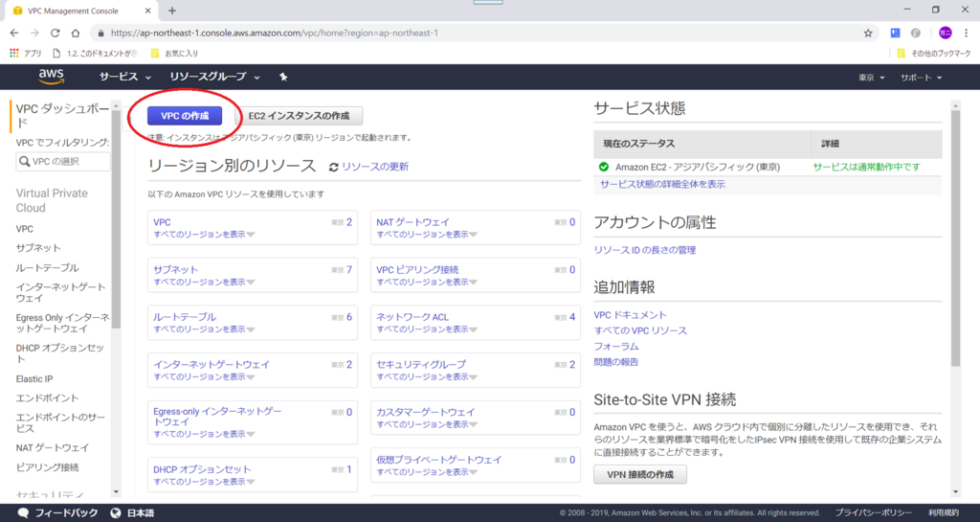Open the サポート dropdown menu

tap(921, 78)
